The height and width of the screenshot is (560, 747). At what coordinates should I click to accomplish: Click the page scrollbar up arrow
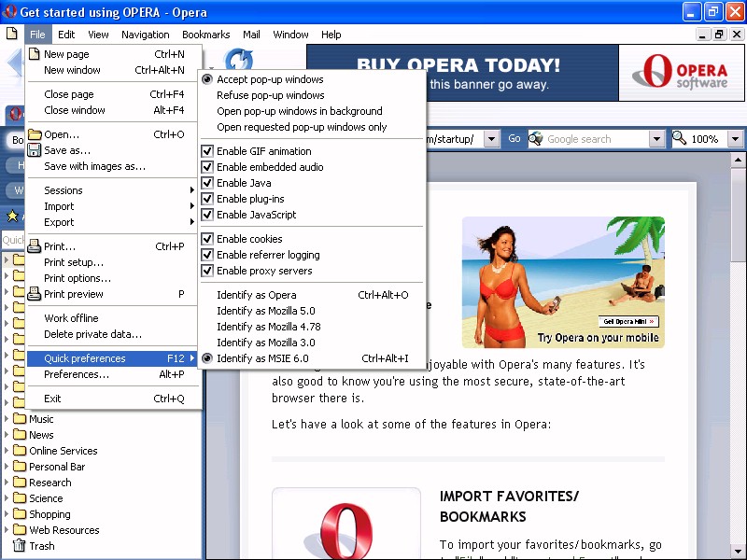[738, 160]
